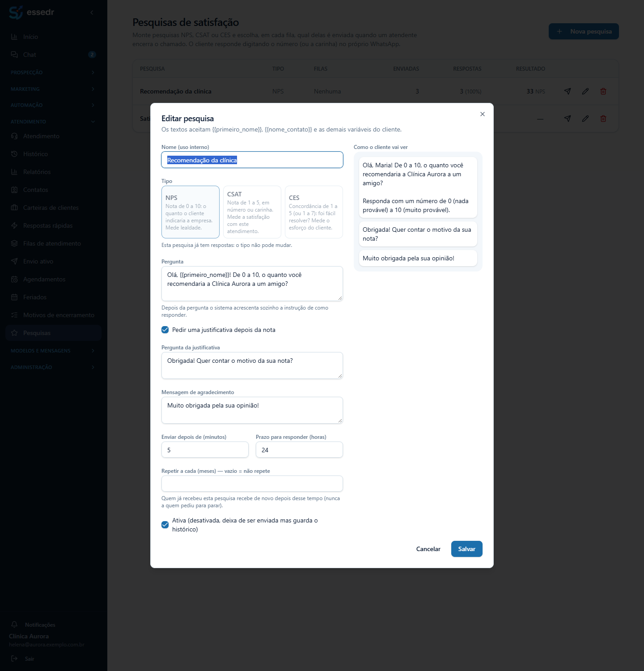Click the Notificações bell icon
The image size is (644, 671).
tap(14, 624)
